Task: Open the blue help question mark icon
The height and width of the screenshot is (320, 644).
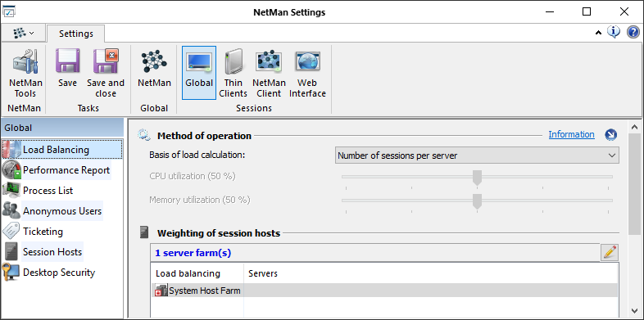Action: pyautogui.click(x=633, y=32)
